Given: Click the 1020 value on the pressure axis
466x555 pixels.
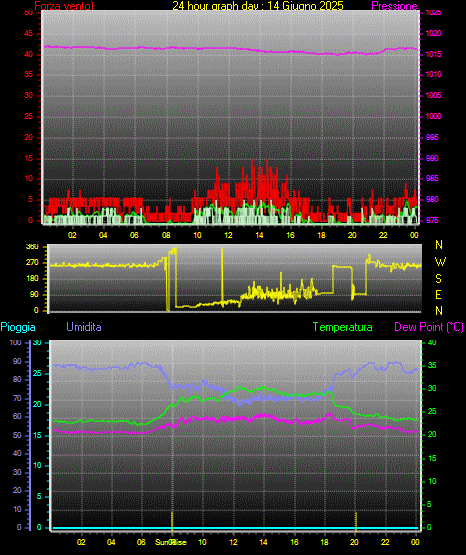Looking at the screenshot, I should click(433, 33).
